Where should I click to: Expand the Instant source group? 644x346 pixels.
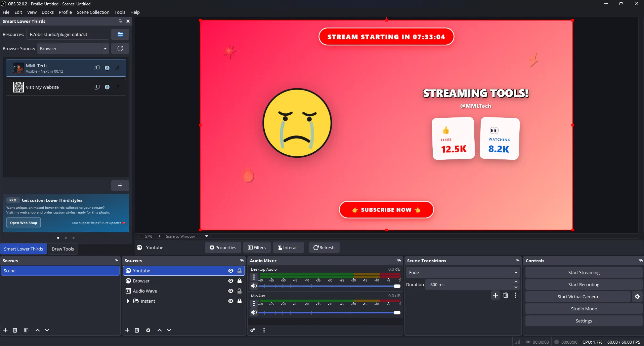click(128, 301)
